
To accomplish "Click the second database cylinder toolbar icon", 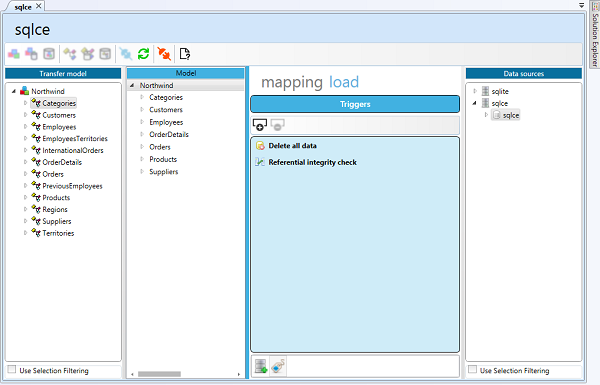I will coord(105,54).
